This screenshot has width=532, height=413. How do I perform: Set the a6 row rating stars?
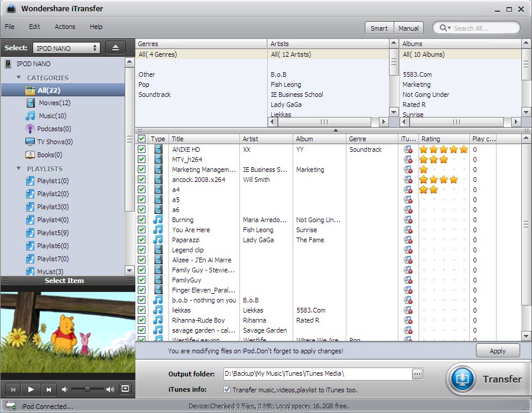point(443,210)
